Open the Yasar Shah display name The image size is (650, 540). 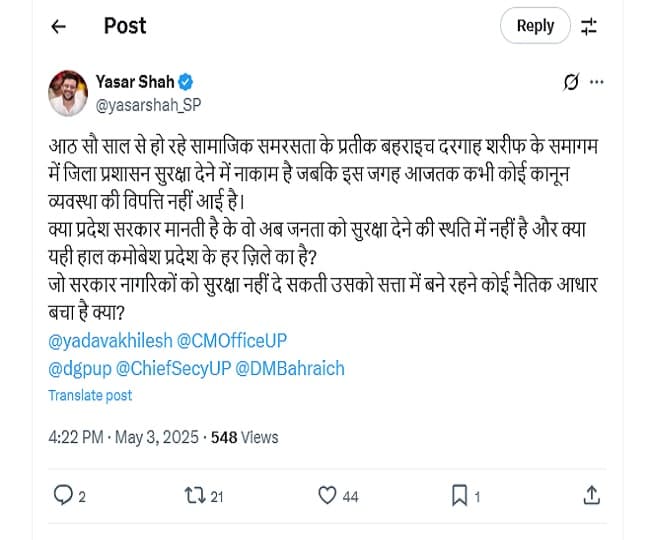pyautogui.click(x=134, y=81)
